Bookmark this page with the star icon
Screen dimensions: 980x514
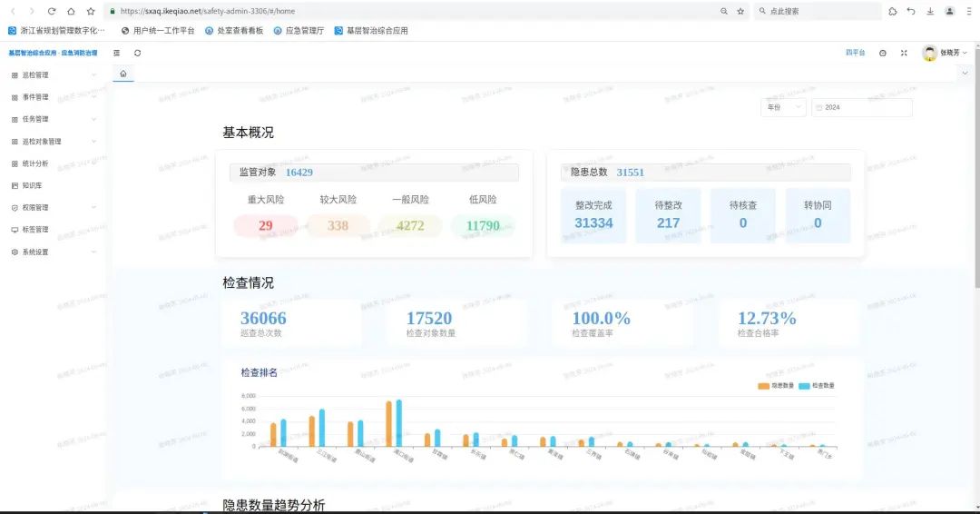740,11
